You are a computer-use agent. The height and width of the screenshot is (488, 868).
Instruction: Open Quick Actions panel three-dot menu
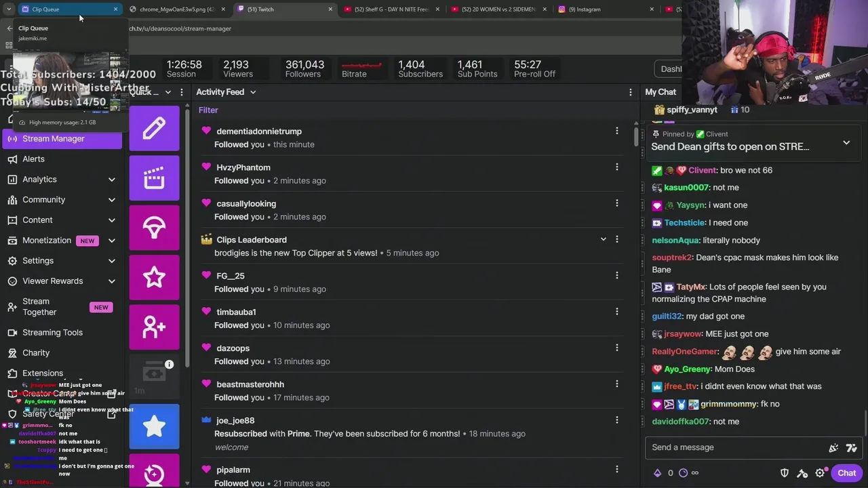[181, 92]
